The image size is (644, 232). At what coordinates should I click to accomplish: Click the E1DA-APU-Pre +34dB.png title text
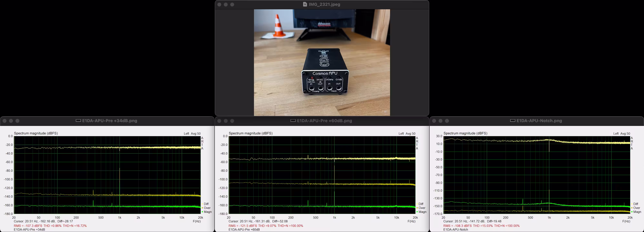109,121
